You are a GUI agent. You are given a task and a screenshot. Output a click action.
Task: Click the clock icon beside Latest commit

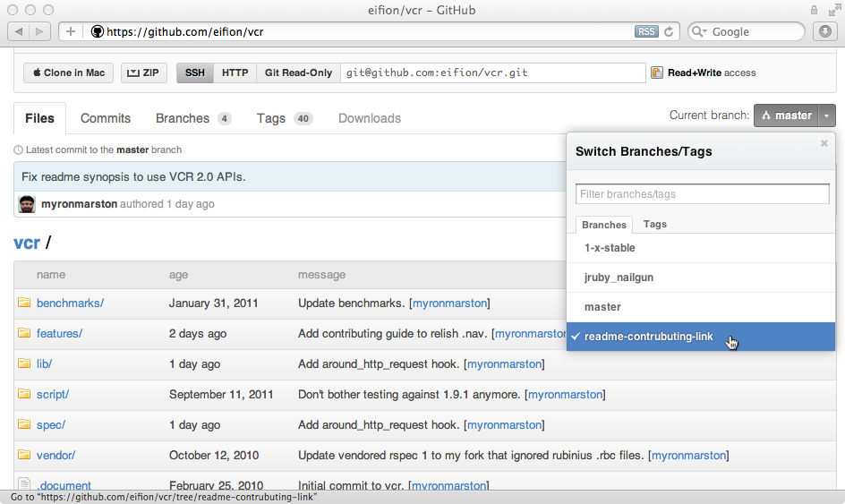coord(18,149)
